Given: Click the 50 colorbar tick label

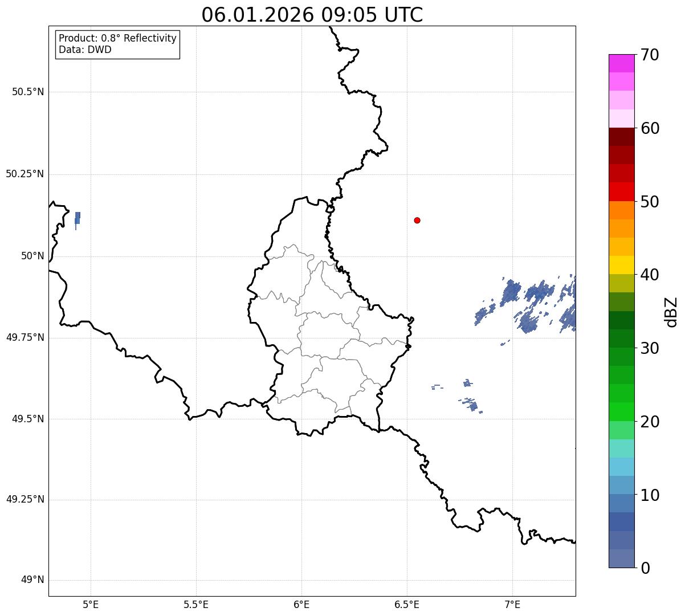Looking at the screenshot, I should 650,202.
